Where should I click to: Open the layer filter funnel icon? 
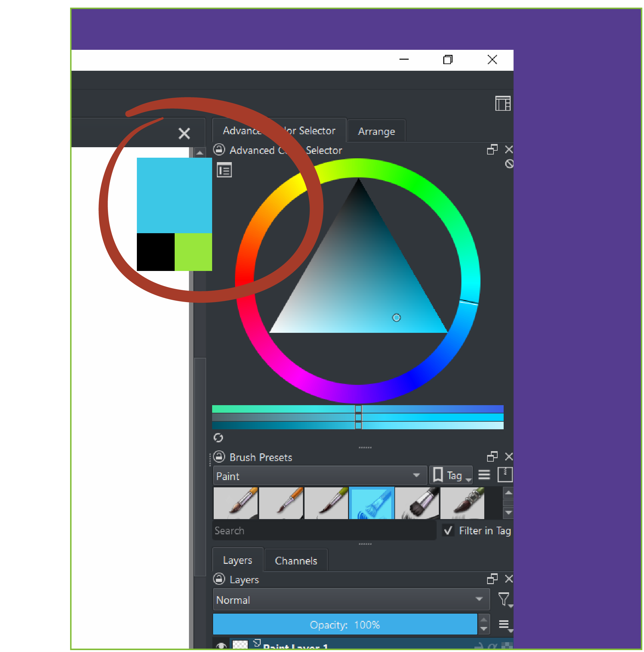[504, 599]
